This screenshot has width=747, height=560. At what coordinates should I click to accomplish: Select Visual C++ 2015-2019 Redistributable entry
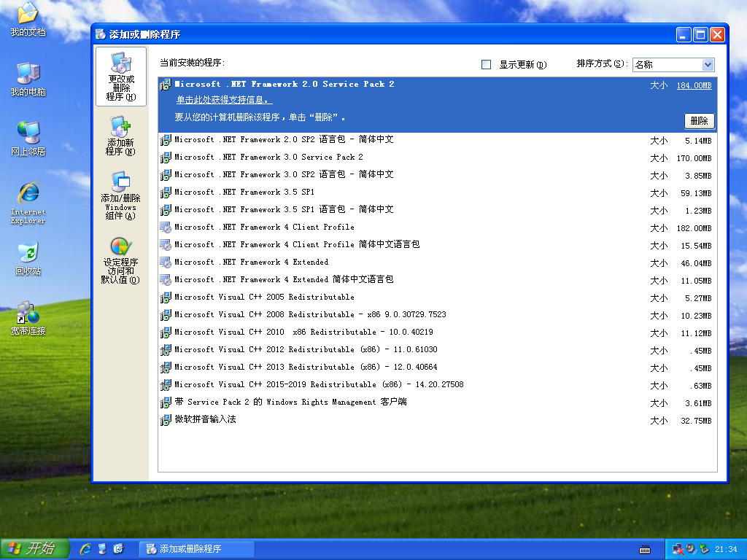(x=438, y=385)
